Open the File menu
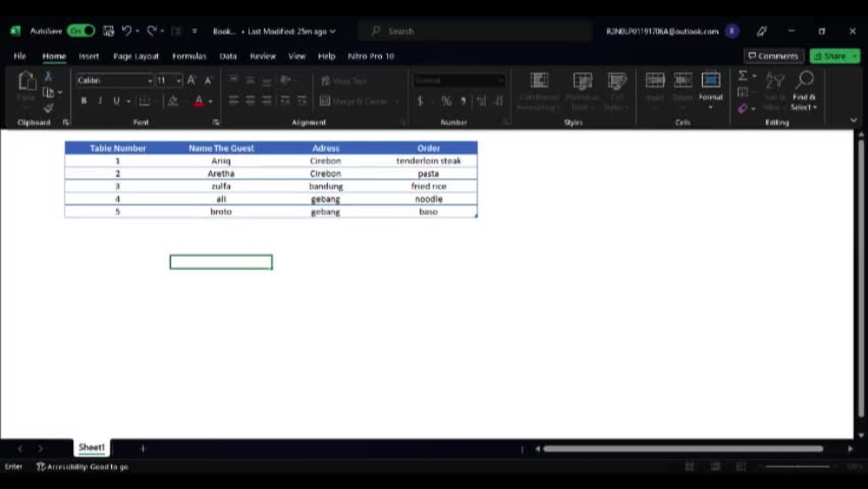Viewport: 868px width, 489px height. (20, 56)
